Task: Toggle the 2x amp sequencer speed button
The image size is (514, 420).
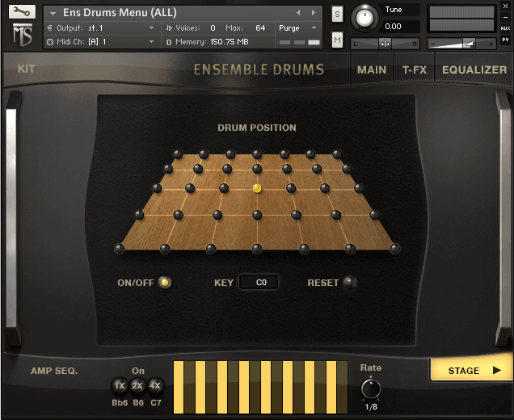Action: tap(137, 385)
